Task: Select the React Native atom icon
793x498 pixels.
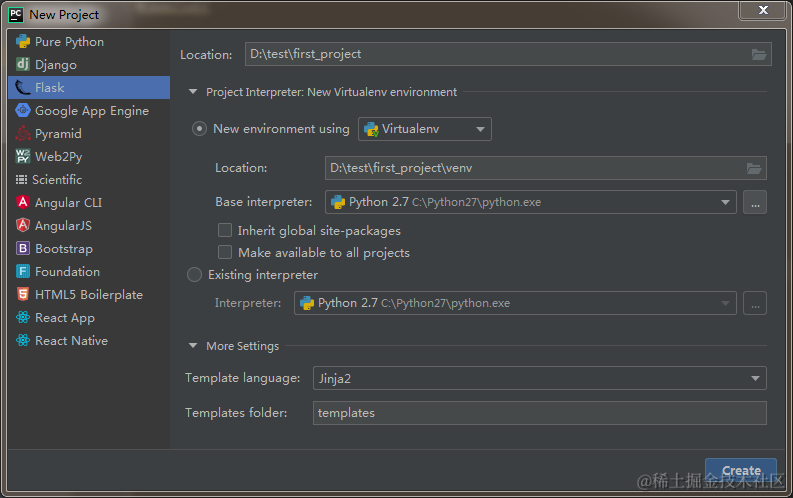Action: tap(23, 340)
